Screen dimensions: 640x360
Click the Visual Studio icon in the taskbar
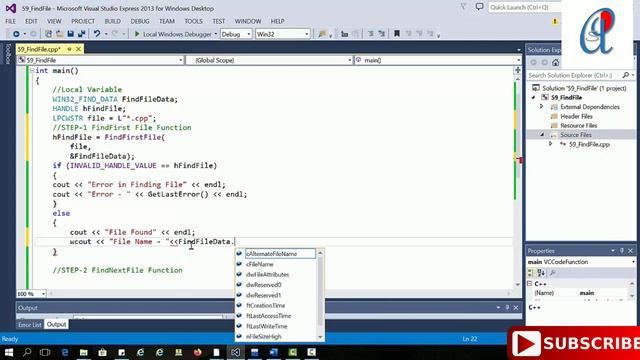pyautogui.click(x=235, y=352)
